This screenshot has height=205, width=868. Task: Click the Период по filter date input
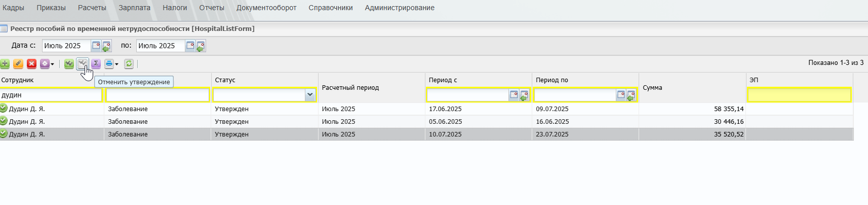575,95
